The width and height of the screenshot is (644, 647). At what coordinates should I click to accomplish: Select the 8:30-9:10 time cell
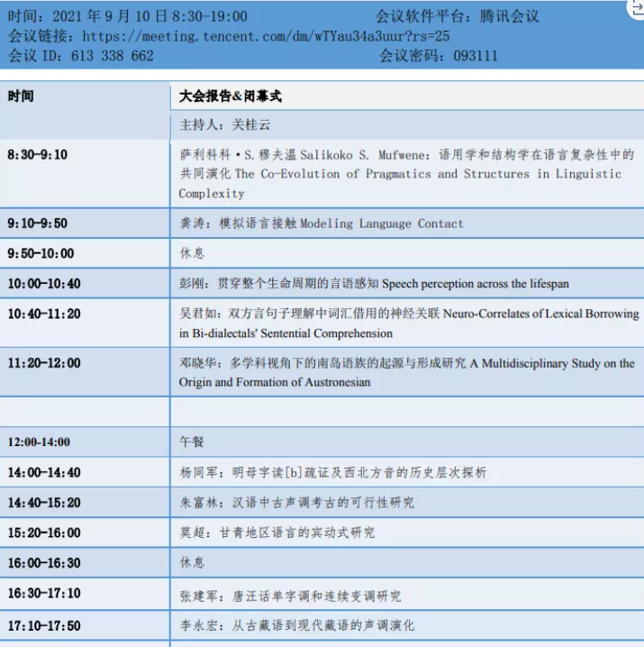tap(37, 155)
